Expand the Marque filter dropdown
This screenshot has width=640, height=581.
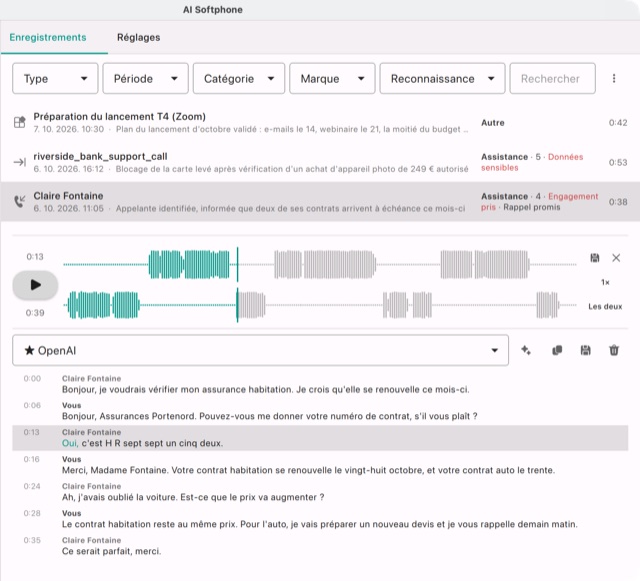(332, 78)
